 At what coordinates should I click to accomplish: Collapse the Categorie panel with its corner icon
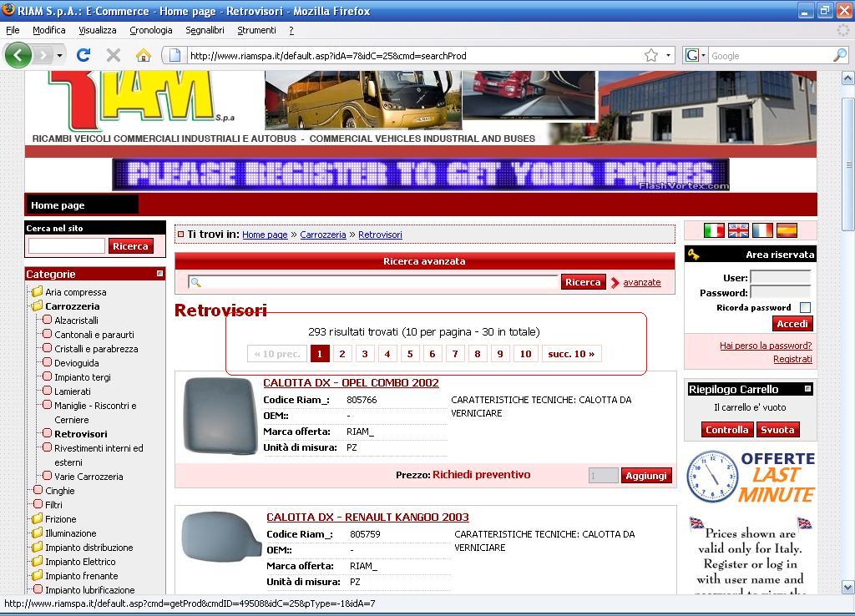(159, 274)
